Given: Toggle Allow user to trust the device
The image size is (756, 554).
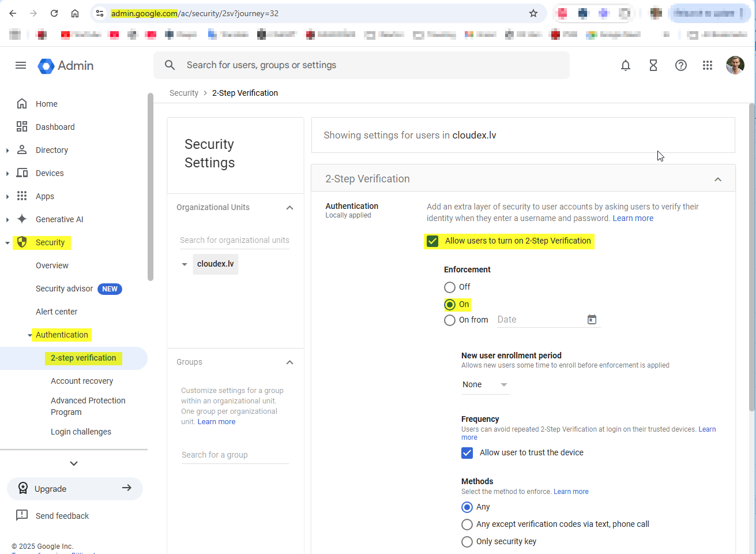Looking at the screenshot, I should [x=467, y=453].
